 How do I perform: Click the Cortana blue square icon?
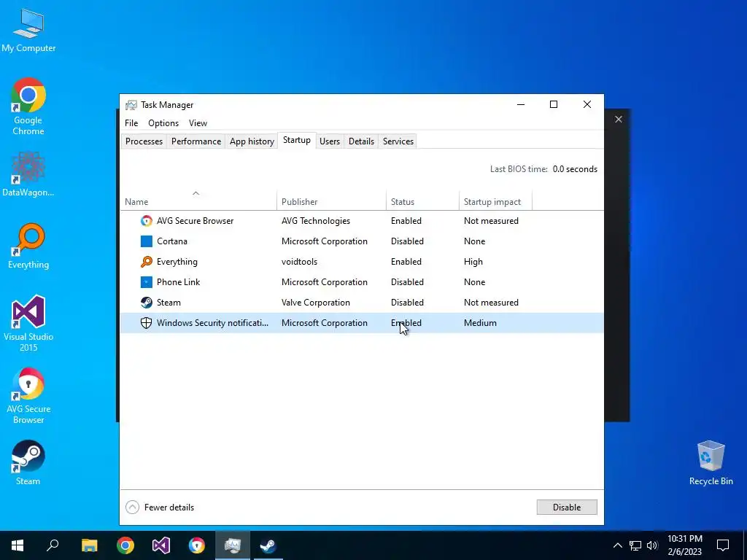pyautogui.click(x=146, y=241)
